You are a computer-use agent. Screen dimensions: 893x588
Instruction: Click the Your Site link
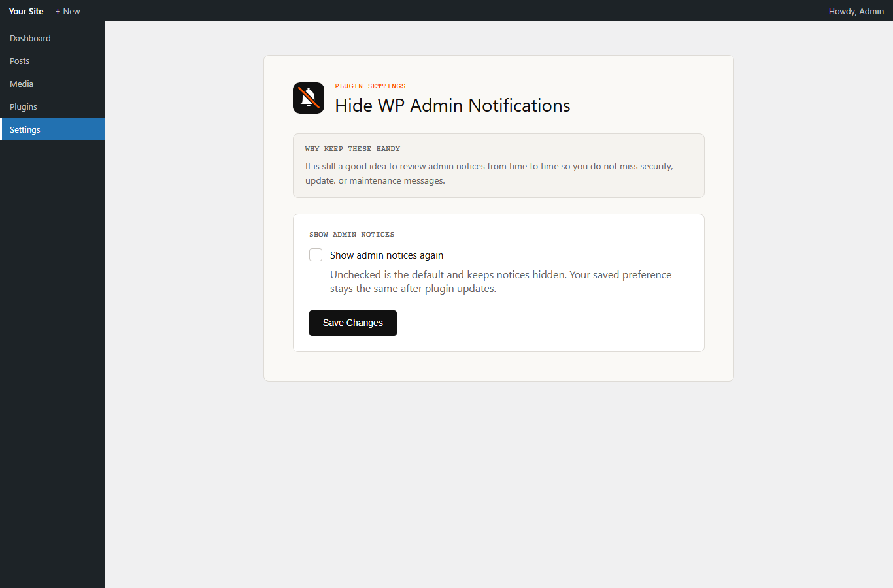(26, 11)
